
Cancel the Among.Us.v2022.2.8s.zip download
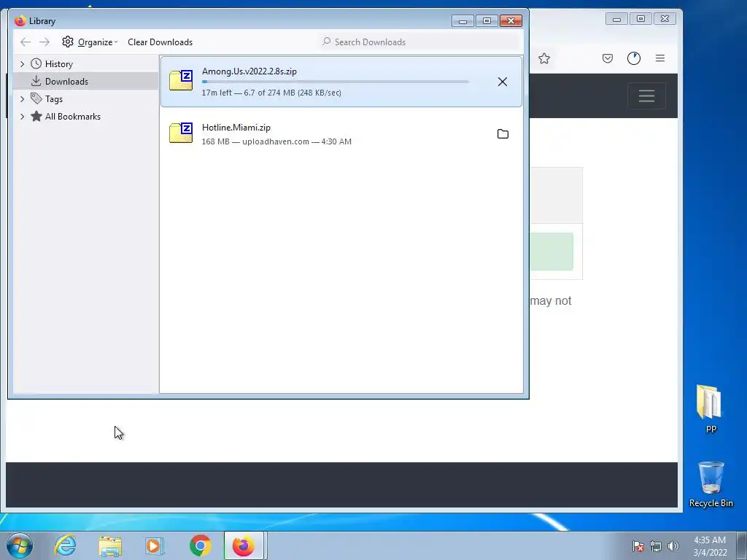pyautogui.click(x=502, y=82)
